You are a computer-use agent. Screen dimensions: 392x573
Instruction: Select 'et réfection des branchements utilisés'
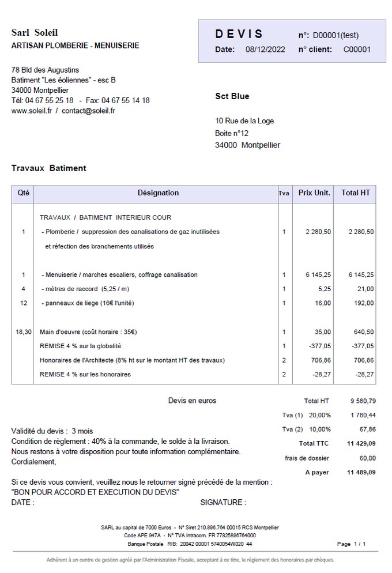point(99,246)
